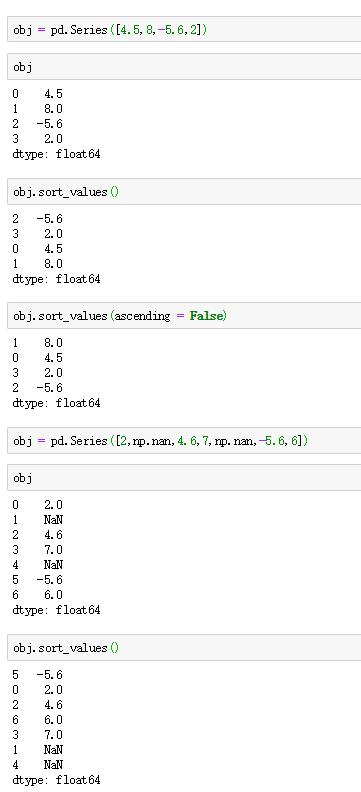
Task: Click the 4.5 value in the first output
Action: pos(54,94)
